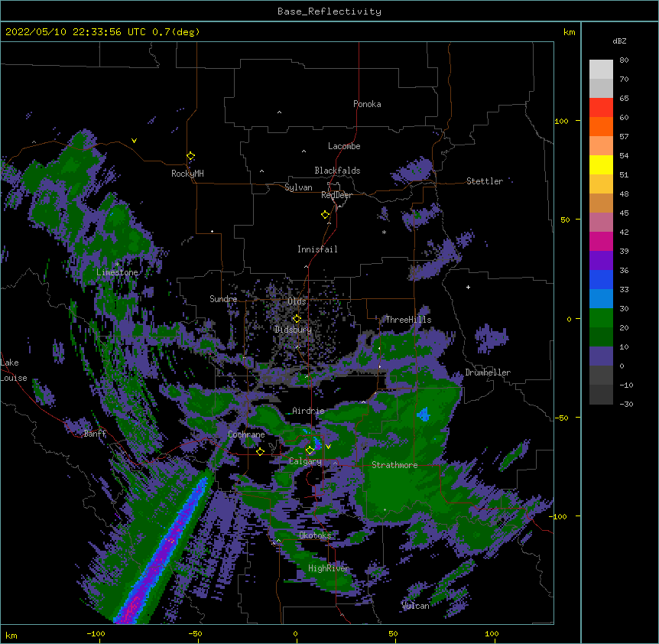Click the Innisfail city label
The width and height of the screenshot is (659, 644).
[x=317, y=249]
